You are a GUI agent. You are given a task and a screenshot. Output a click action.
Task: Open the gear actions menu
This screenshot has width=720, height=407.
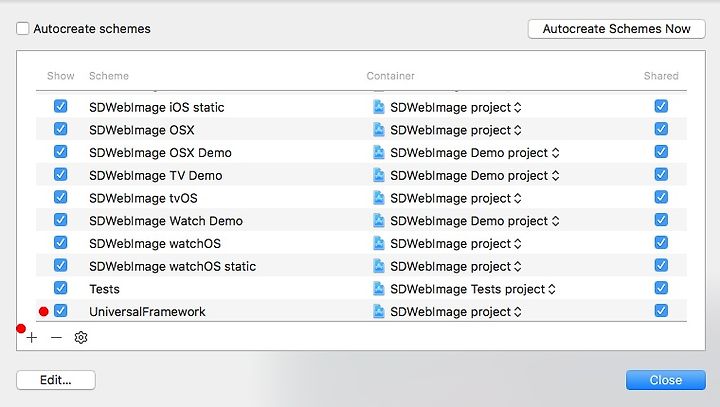(x=81, y=338)
